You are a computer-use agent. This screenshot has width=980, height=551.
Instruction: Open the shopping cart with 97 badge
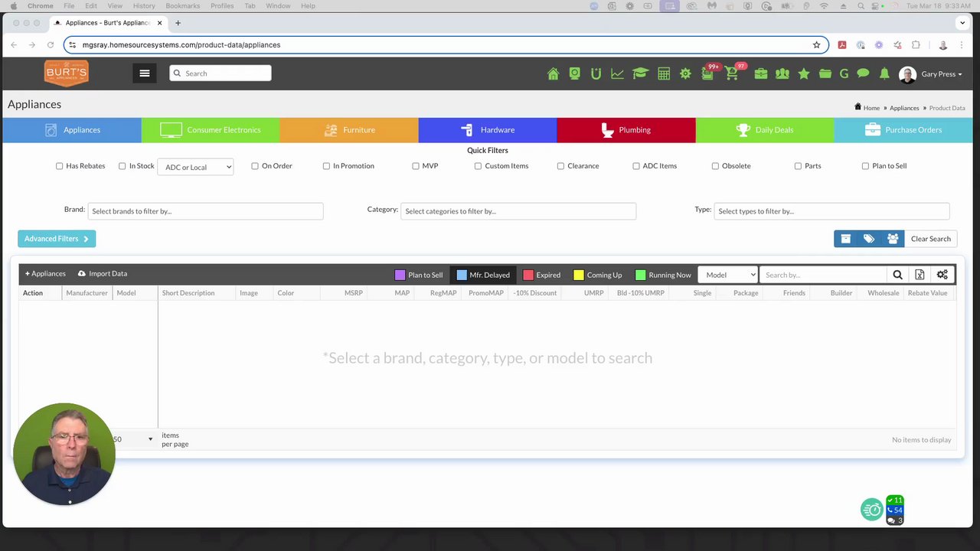tap(733, 73)
